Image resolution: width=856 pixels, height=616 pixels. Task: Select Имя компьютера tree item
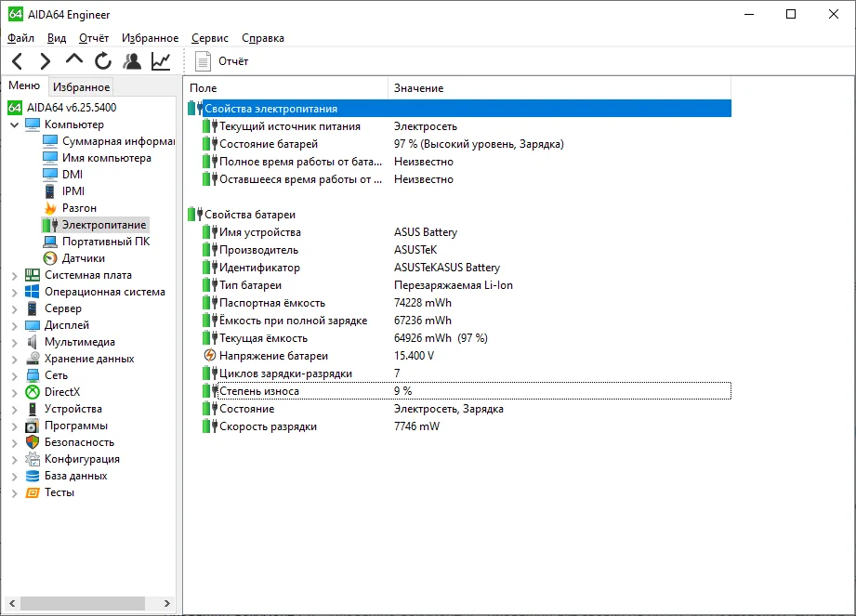tap(107, 158)
